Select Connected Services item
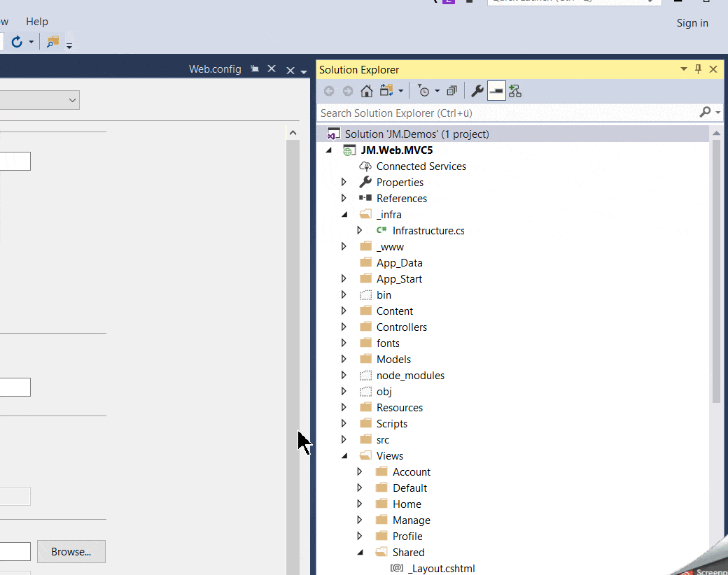This screenshot has width=728, height=575. 421,166
